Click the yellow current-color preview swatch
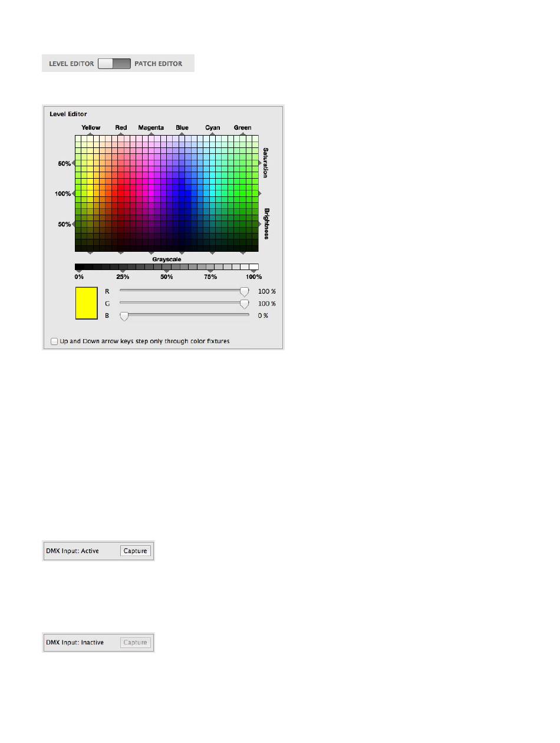This screenshot has width=560, height=743. [87, 303]
